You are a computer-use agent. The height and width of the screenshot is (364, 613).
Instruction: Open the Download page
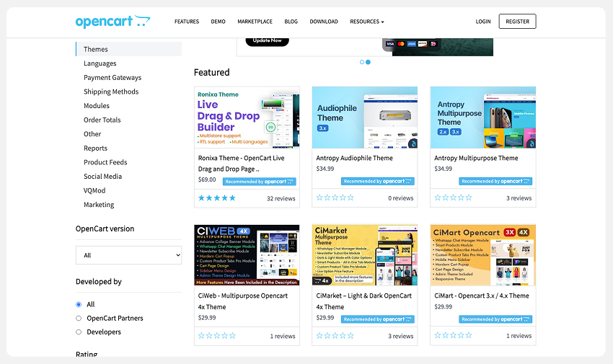point(324,22)
